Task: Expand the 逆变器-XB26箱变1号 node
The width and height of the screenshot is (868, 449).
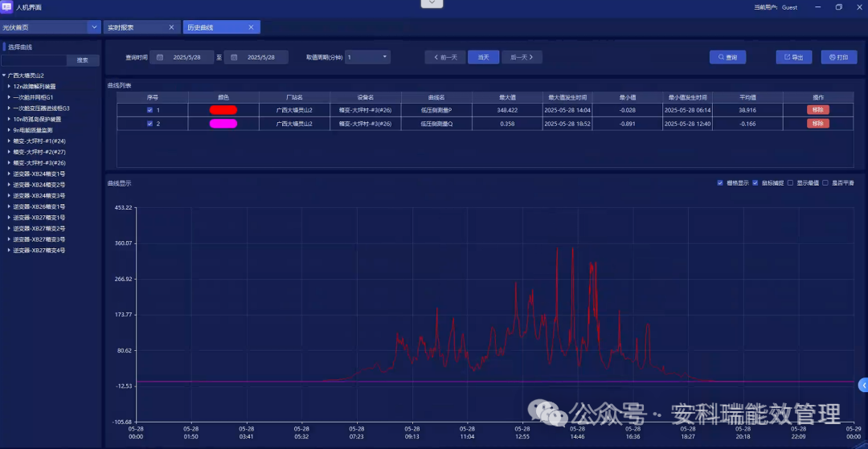Action: pyautogui.click(x=9, y=206)
